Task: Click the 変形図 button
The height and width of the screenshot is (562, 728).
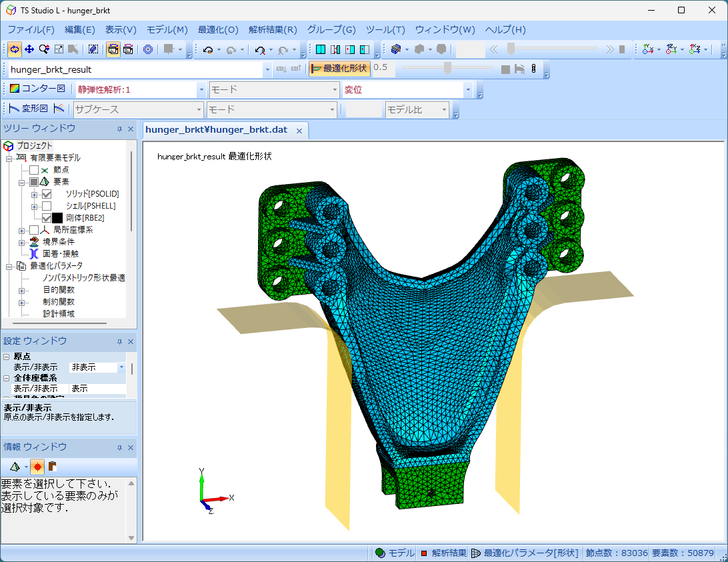Action: (x=29, y=109)
